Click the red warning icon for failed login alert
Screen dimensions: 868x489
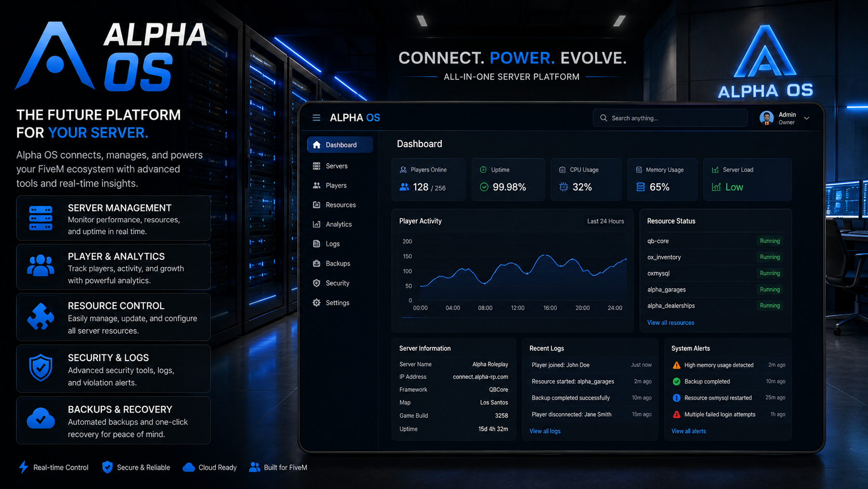(x=676, y=415)
